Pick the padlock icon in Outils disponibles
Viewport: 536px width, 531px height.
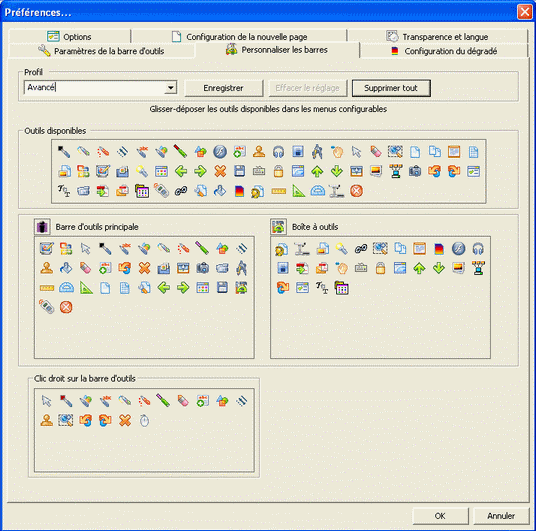click(x=278, y=171)
